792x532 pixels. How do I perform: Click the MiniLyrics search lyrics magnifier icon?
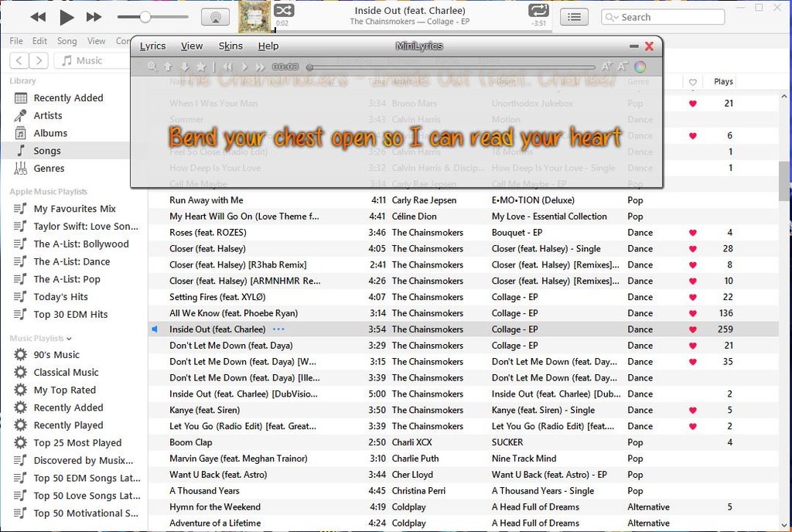152,66
